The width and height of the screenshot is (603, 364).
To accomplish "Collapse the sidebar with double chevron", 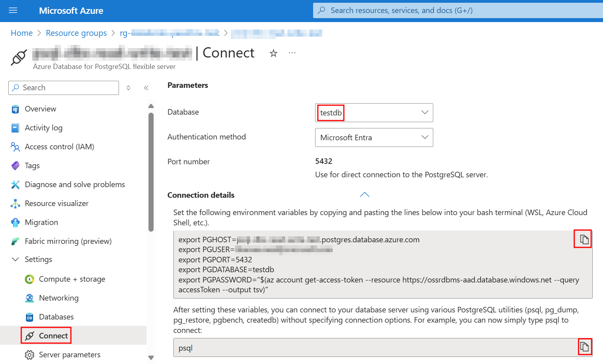I will coord(146,88).
